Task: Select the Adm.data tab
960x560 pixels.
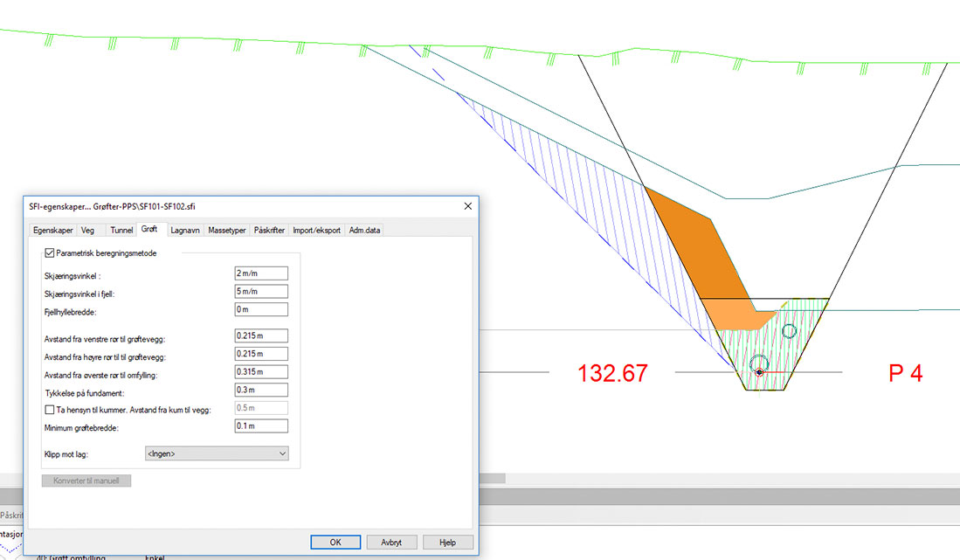Action: (364, 231)
